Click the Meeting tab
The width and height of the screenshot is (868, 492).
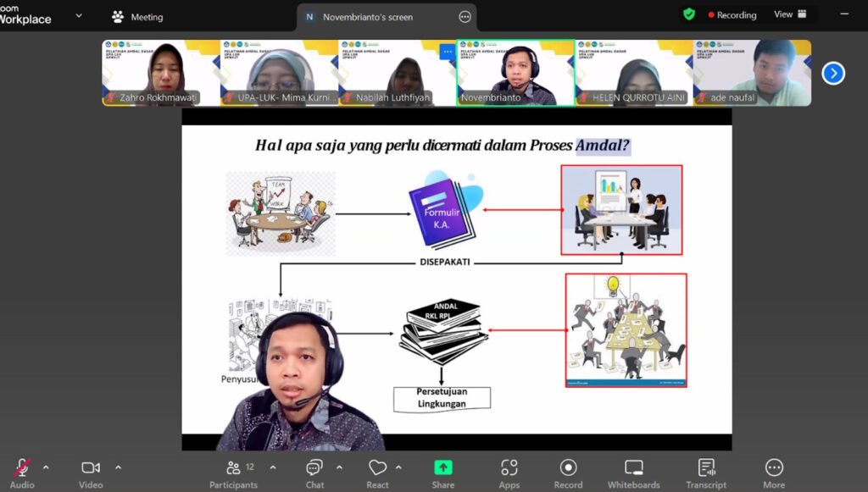pos(137,17)
